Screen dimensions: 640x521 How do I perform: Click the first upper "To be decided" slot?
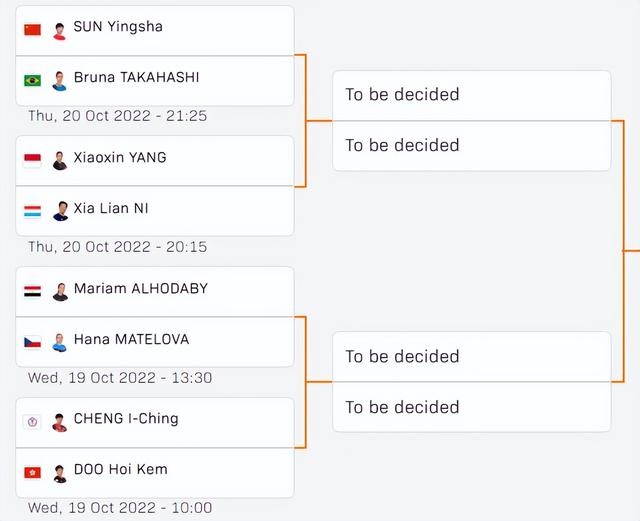click(x=471, y=96)
